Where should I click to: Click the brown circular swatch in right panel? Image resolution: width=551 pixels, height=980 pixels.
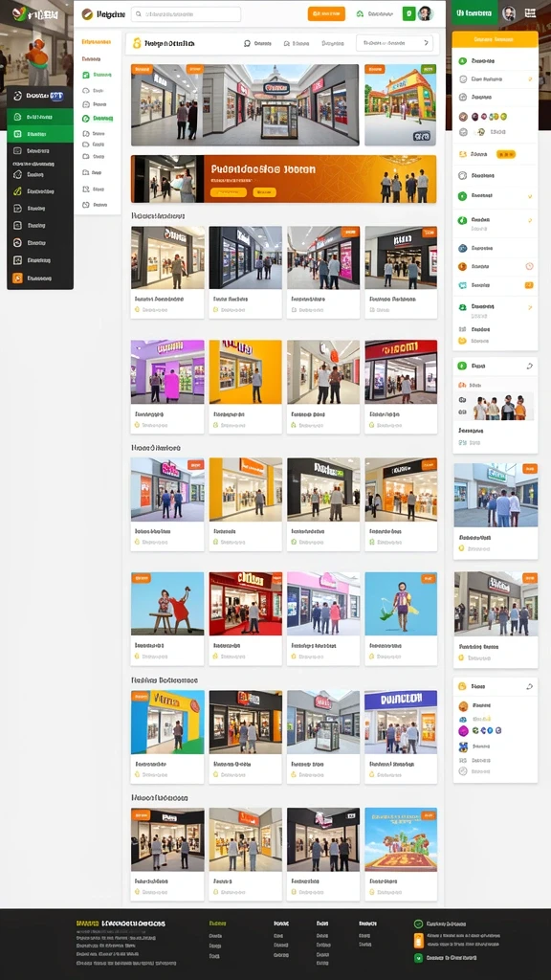(x=463, y=116)
